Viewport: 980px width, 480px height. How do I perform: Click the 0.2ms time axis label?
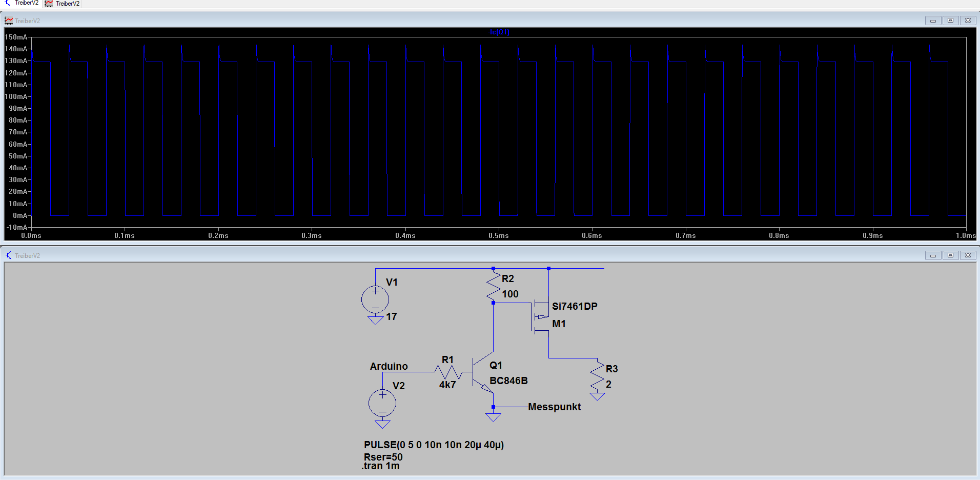pos(218,235)
